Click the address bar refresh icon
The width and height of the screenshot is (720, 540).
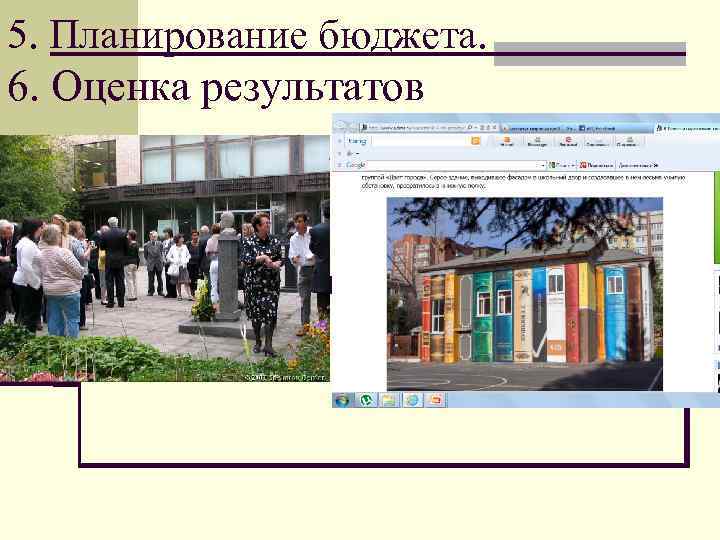click(x=488, y=127)
